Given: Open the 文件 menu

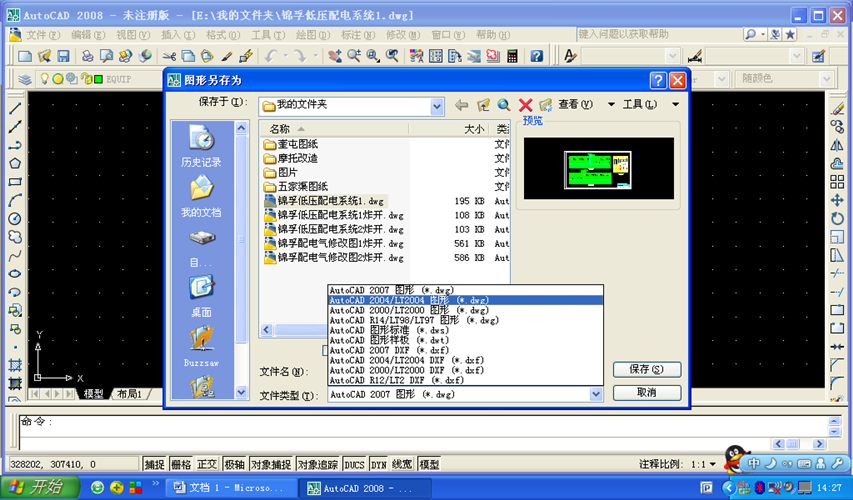Looking at the screenshot, I should pyautogui.click(x=43, y=35).
